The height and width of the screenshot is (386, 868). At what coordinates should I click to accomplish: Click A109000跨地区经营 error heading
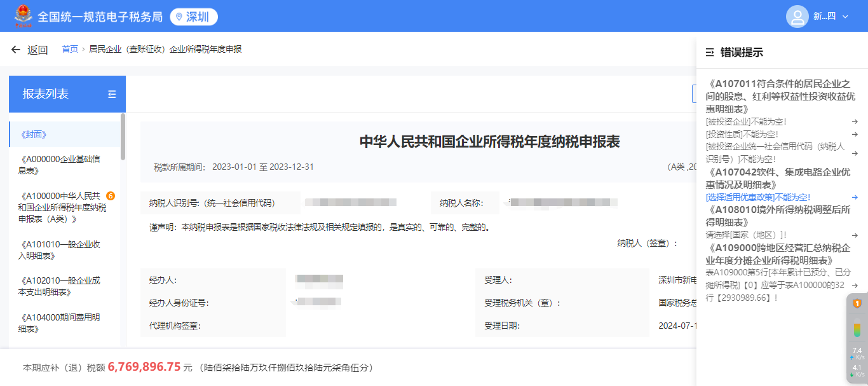tap(777, 254)
